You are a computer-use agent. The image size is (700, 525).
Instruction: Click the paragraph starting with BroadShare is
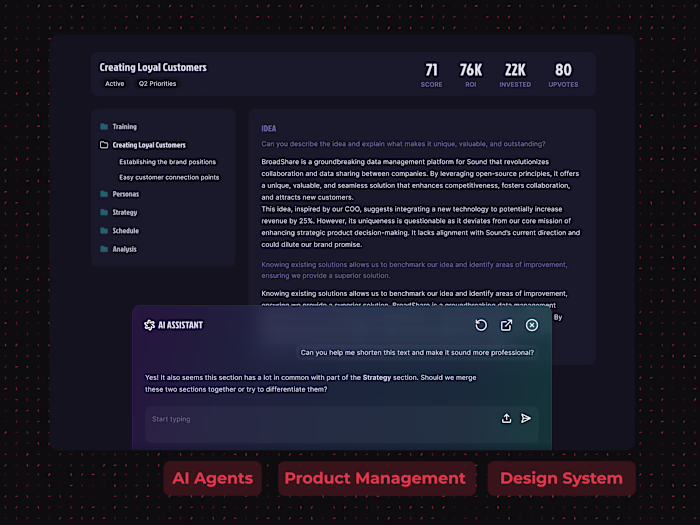pyautogui.click(x=420, y=179)
